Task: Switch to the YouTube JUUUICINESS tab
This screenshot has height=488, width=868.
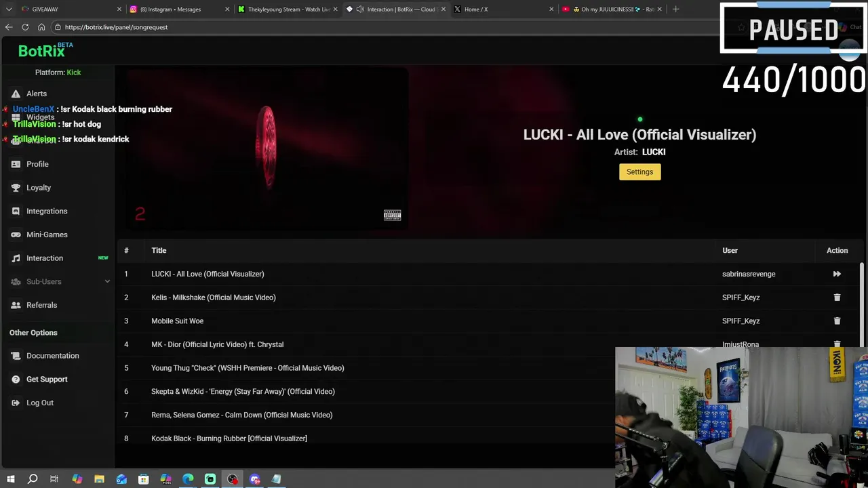Action: point(611,9)
